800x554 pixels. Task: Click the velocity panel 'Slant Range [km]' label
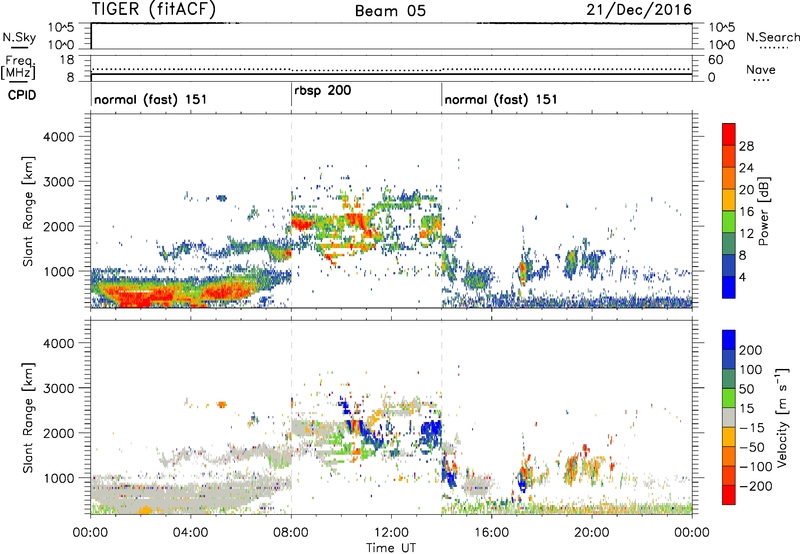[x=28, y=418]
